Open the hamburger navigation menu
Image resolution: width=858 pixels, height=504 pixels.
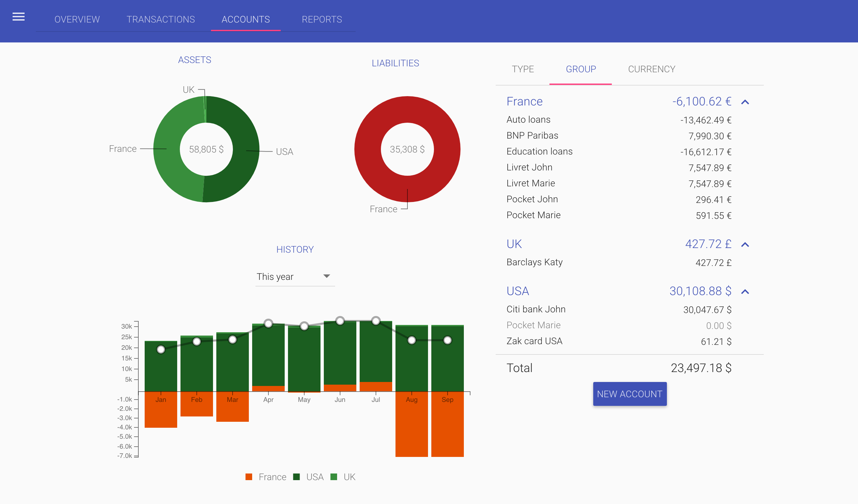click(18, 17)
